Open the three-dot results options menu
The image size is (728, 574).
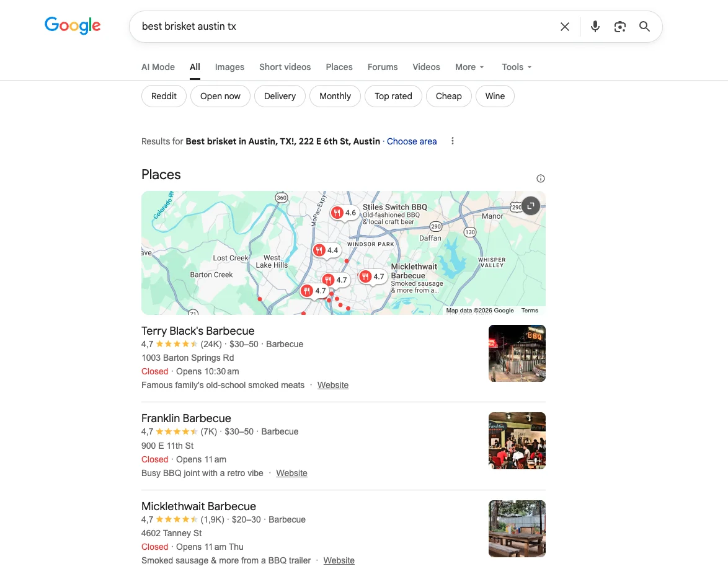pyautogui.click(x=453, y=141)
